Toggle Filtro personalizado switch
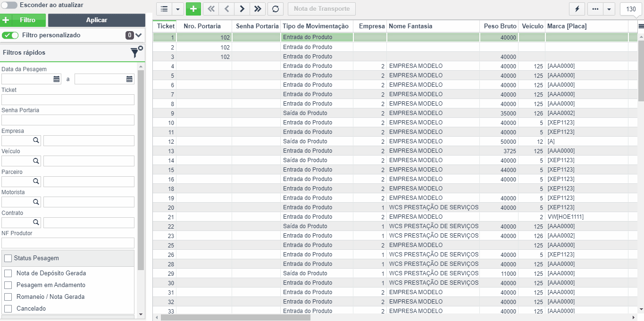The height and width of the screenshot is (321, 644). [10, 35]
